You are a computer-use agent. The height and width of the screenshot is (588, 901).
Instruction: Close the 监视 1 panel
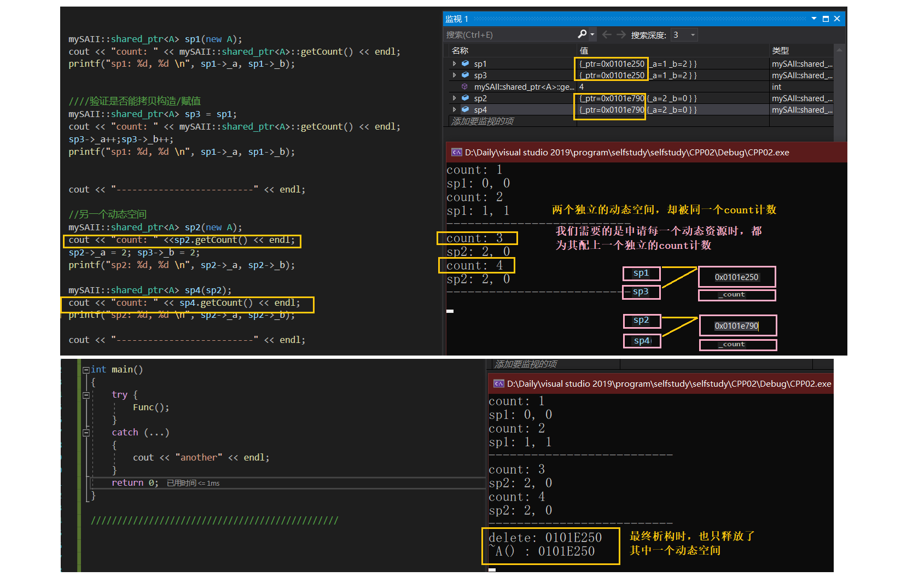coord(837,19)
